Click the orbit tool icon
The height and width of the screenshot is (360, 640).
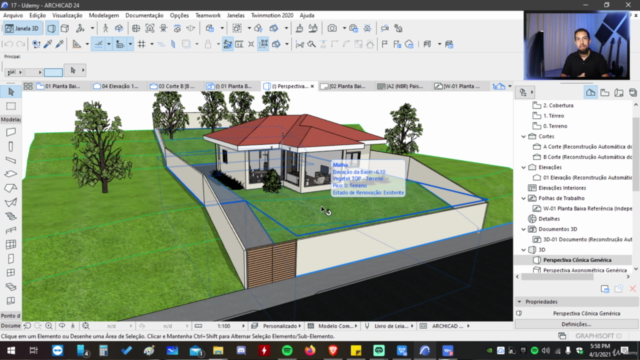tap(119, 29)
